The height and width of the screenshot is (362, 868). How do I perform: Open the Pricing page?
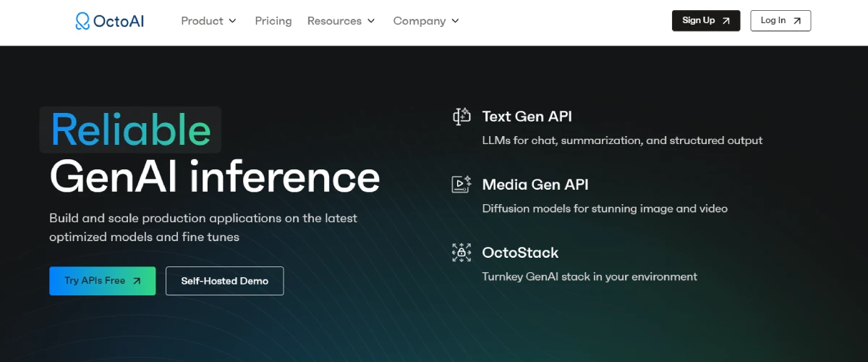click(x=273, y=21)
